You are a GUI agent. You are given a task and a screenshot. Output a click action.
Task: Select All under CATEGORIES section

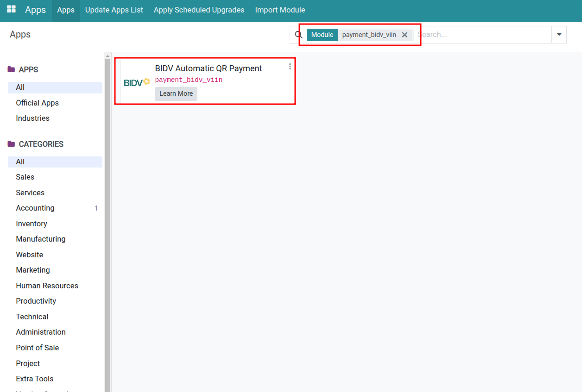coord(55,162)
